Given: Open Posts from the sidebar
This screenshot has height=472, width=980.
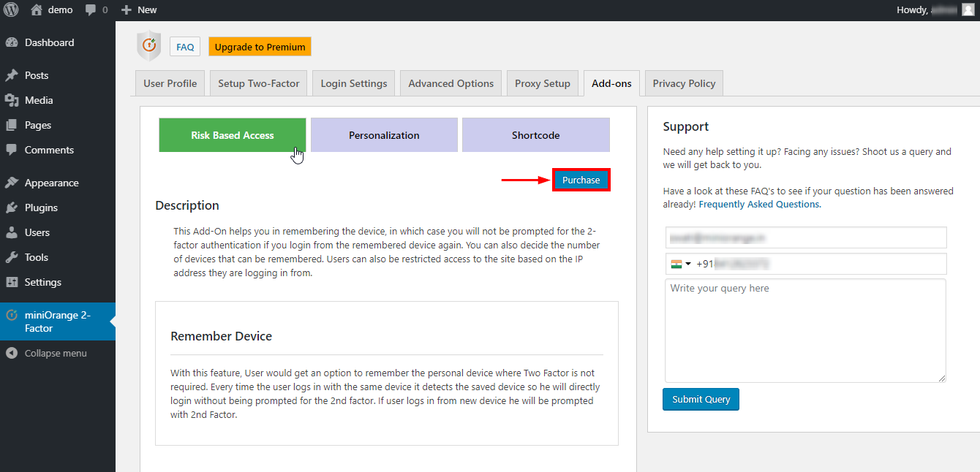Looking at the screenshot, I should (58, 75).
